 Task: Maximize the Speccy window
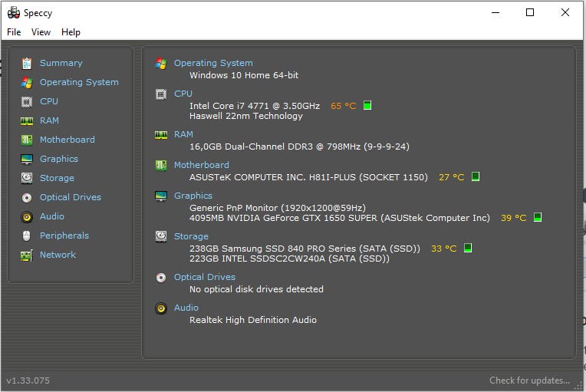point(530,12)
